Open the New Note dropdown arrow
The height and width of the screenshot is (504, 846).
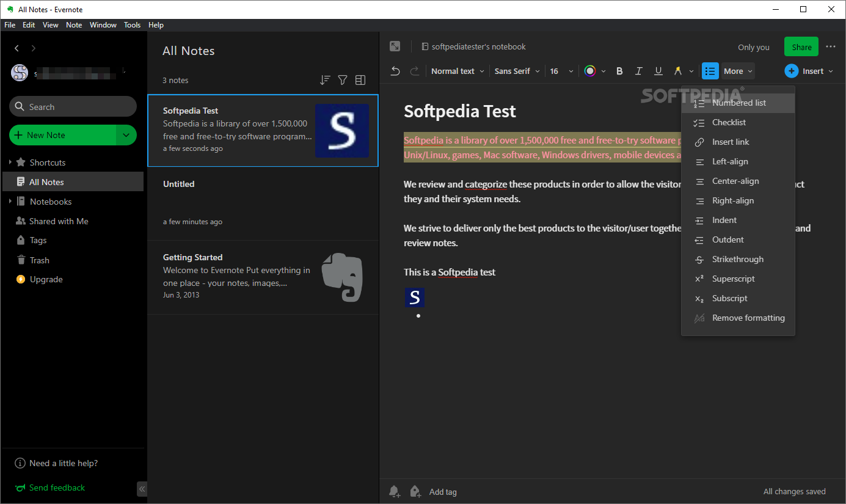(126, 135)
